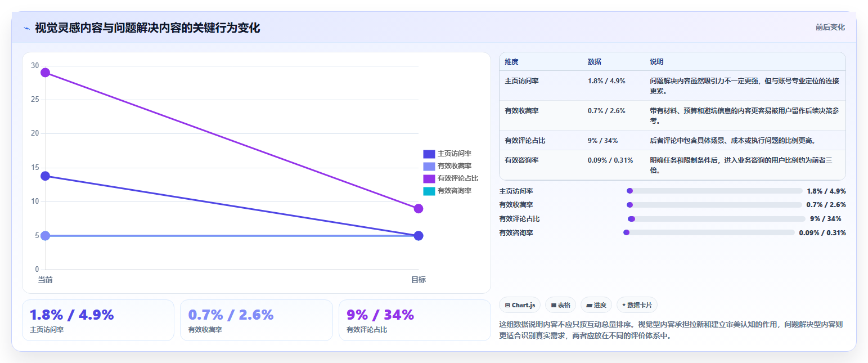The image size is (868, 363).
Task: Click the 当前 x-axis label
Action: [x=45, y=280]
